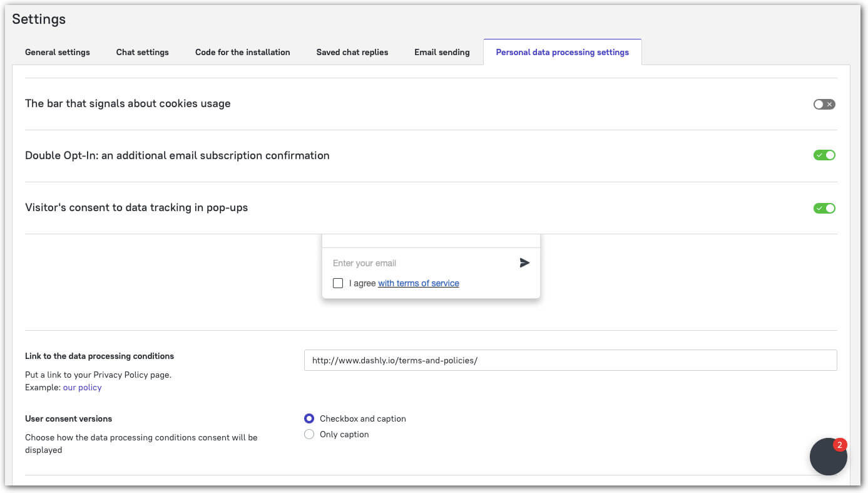Screen dimensions: 868x493
Task: Click the 'with terms of service' link
Action: coord(419,283)
